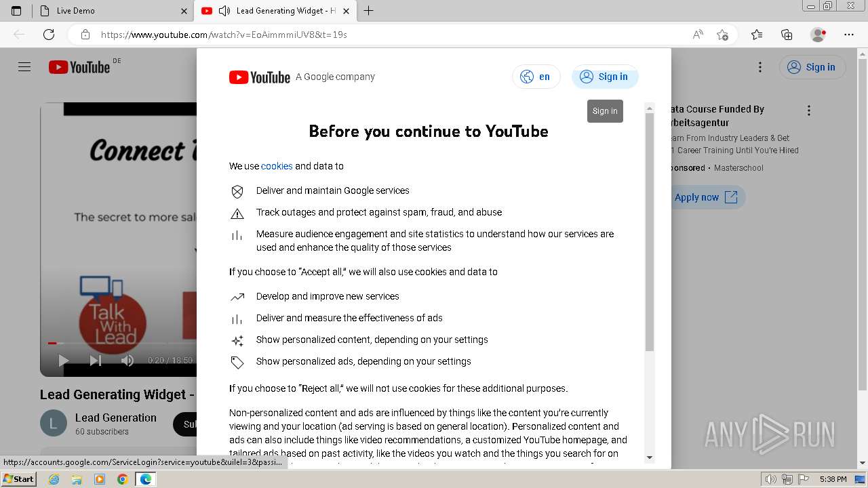Image resolution: width=868 pixels, height=488 pixels.
Task: Open YouTube settings three-dot menu in header
Action: [x=760, y=67]
